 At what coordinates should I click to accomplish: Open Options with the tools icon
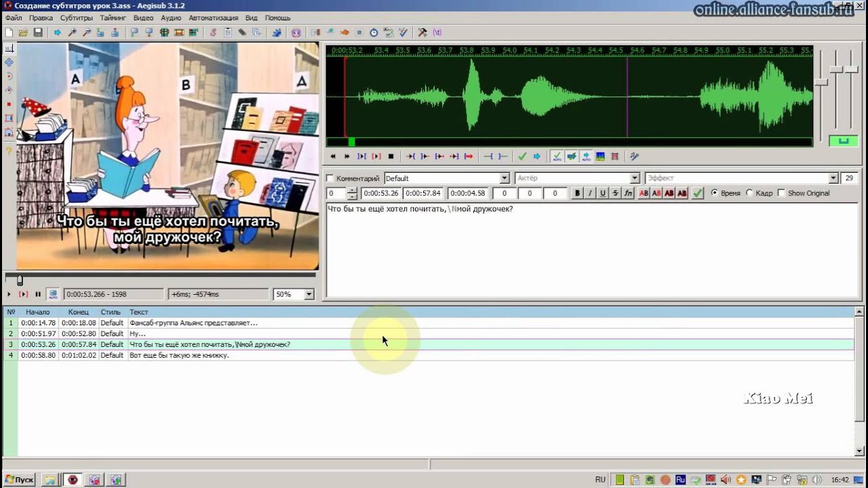tap(422, 33)
